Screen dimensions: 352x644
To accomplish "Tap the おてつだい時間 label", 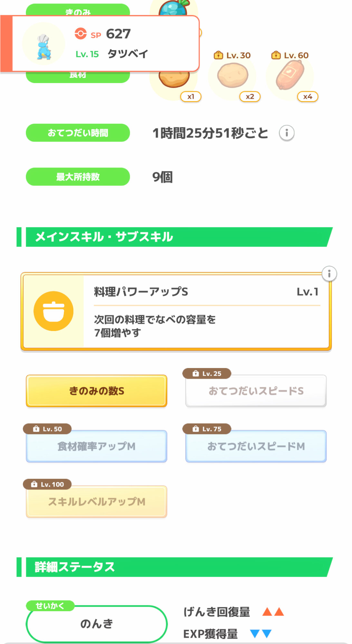I will 78,133.
